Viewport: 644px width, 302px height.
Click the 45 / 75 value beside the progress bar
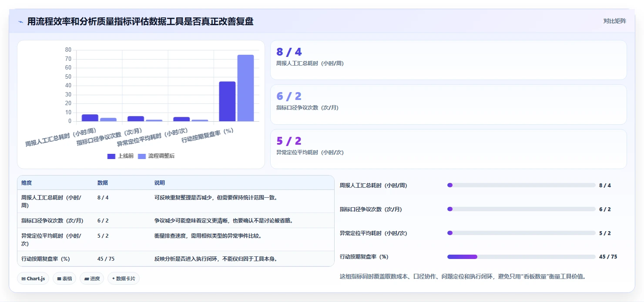(608, 257)
